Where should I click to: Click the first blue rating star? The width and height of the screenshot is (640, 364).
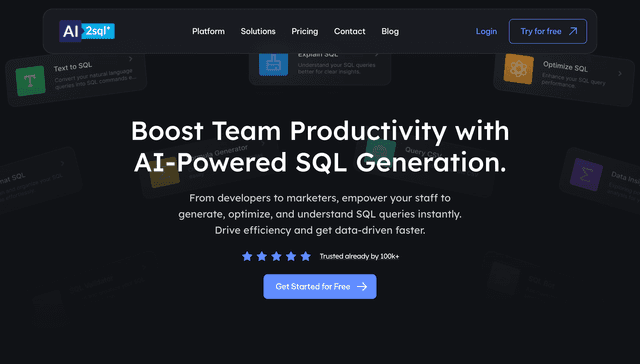point(247,256)
